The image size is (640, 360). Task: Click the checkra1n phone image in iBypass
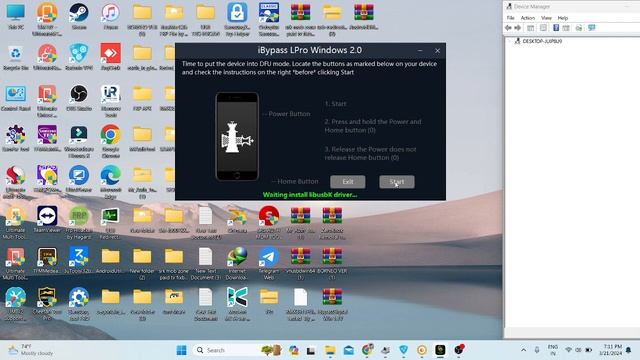click(237, 137)
